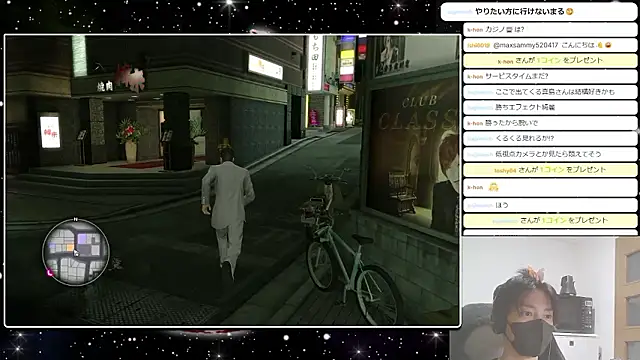Click the emoji ending the top chat message
The width and height of the screenshot is (640, 360).
[570, 12]
